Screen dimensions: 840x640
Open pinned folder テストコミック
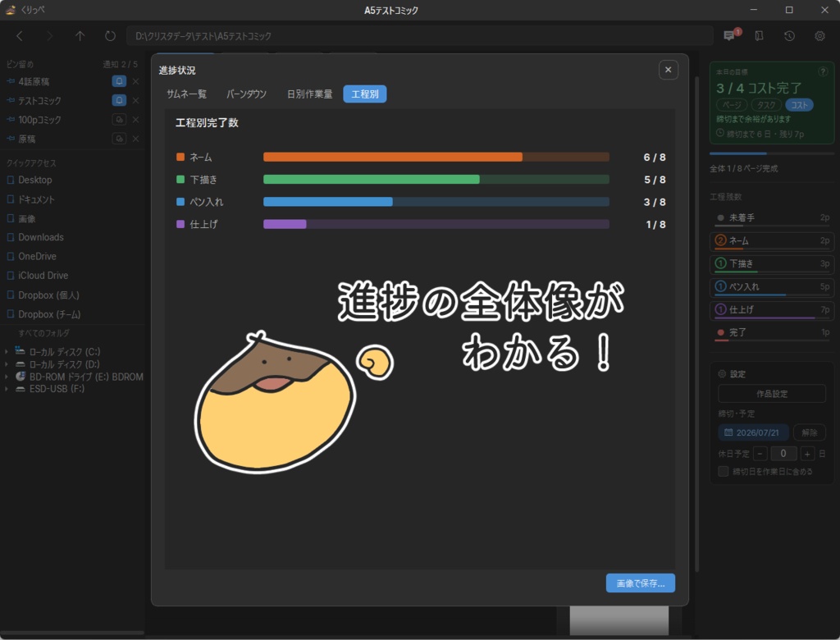[39, 101]
